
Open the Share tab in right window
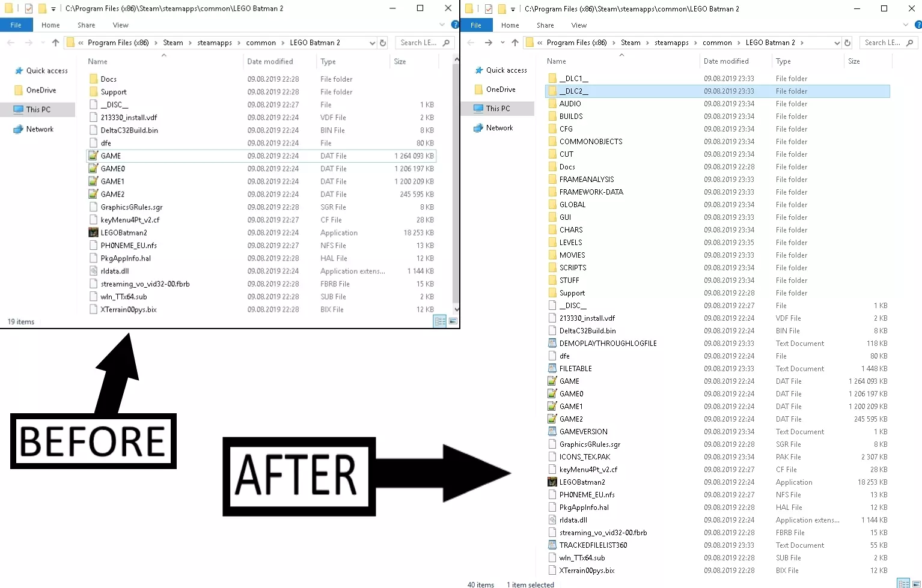pyautogui.click(x=545, y=25)
